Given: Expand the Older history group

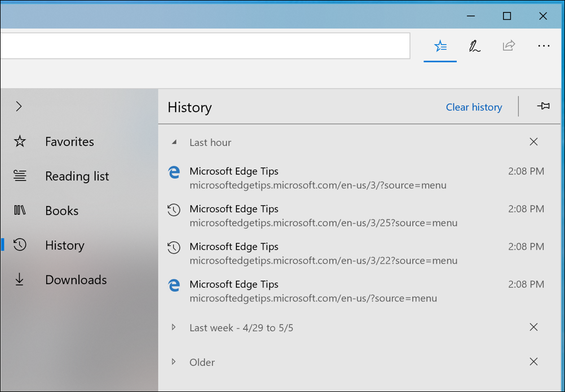Looking at the screenshot, I should 174,362.
